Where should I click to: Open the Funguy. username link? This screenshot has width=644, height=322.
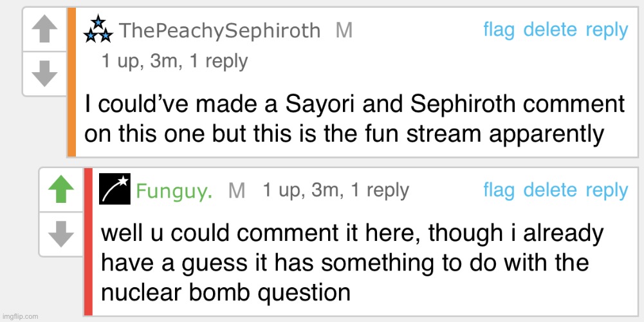click(175, 191)
